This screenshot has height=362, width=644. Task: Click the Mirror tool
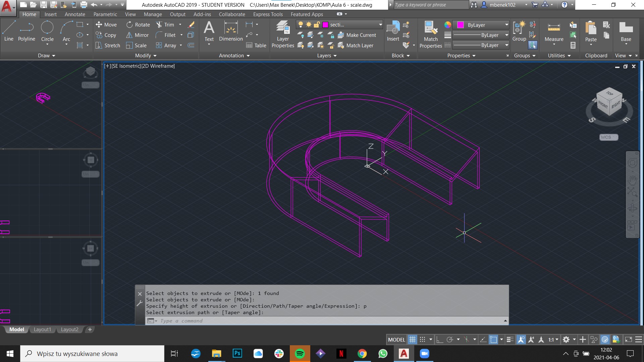point(137,35)
